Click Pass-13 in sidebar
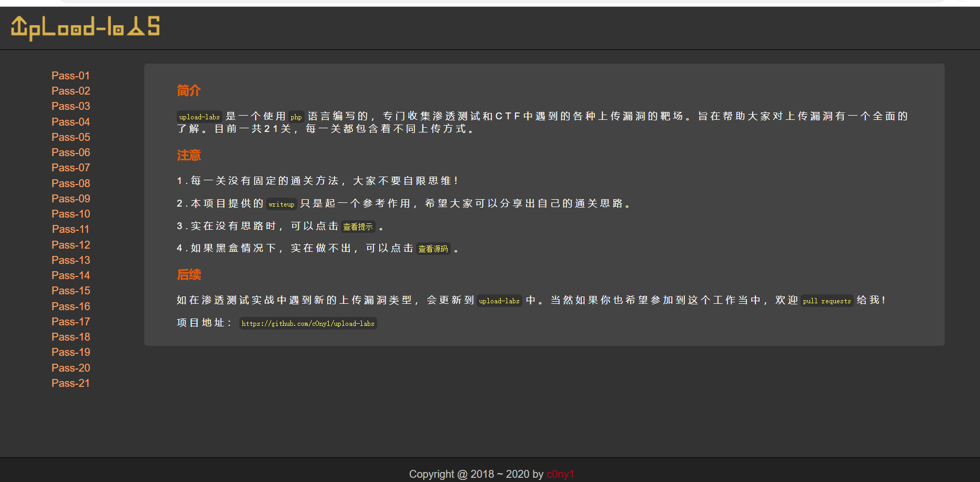Viewport: 980px width, 482px height. (70, 260)
